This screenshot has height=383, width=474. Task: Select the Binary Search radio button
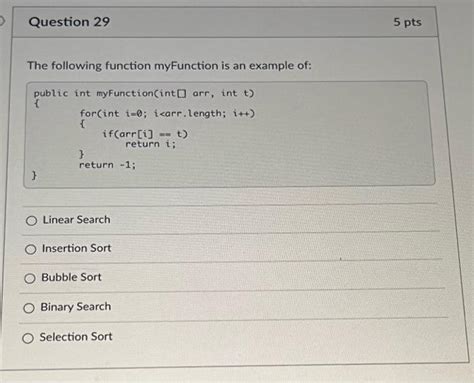pyautogui.click(x=29, y=308)
